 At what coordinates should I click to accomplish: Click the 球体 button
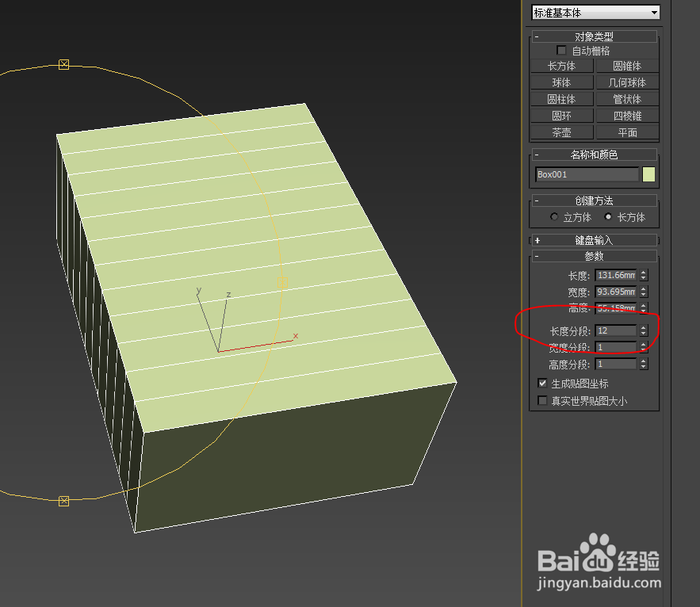click(x=561, y=82)
